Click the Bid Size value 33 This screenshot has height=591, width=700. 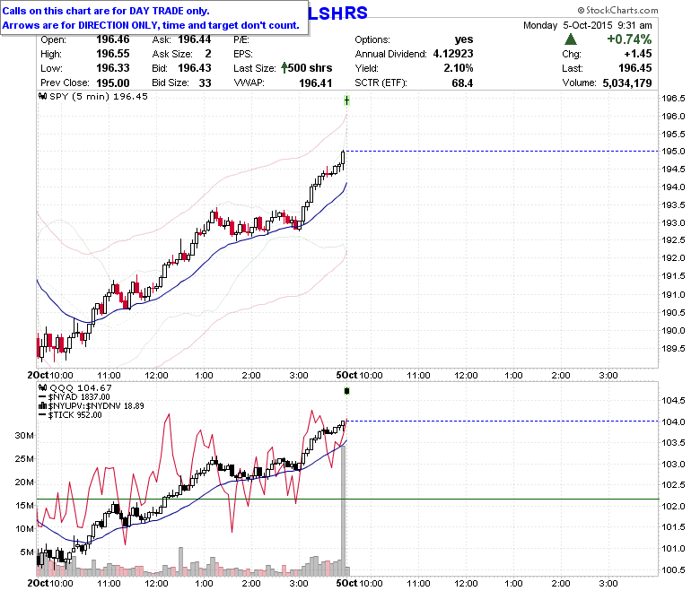(x=205, y=83)
